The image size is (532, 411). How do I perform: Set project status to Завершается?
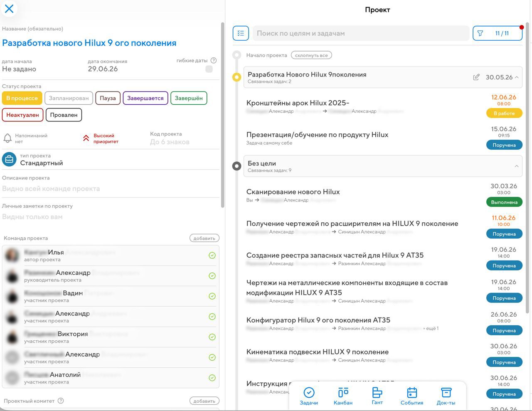click(145, 98)
